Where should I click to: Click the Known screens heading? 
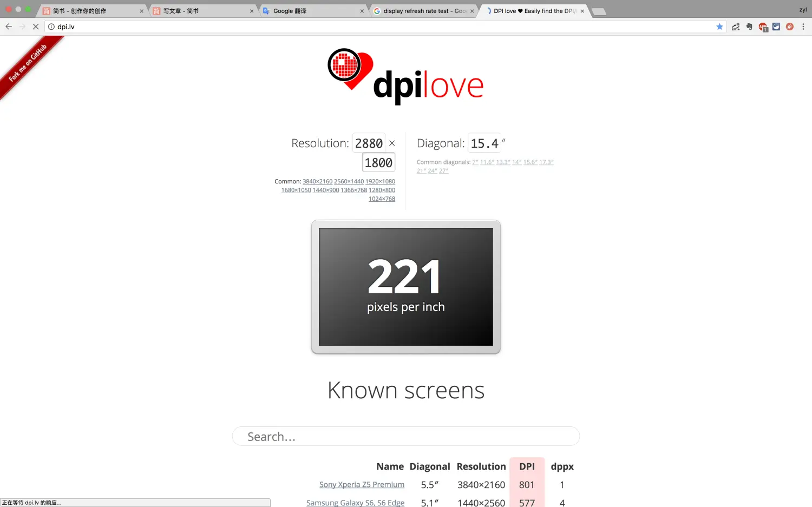tap(406, 390)
